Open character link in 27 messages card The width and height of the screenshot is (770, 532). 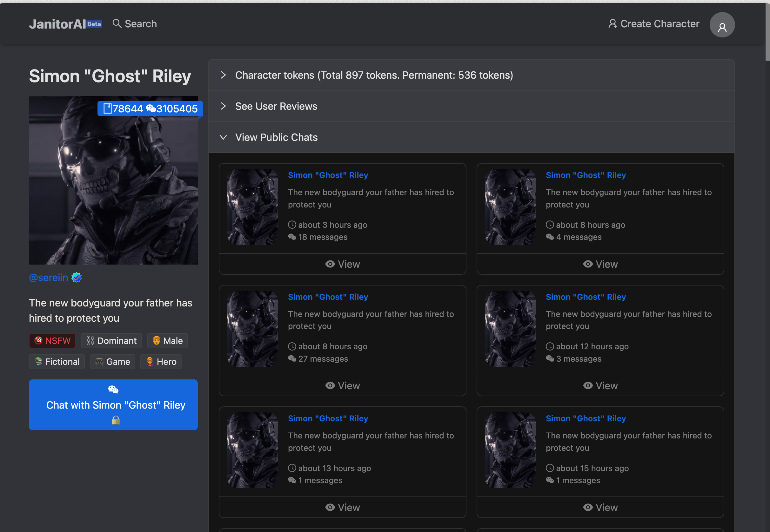tap(328, 297)
